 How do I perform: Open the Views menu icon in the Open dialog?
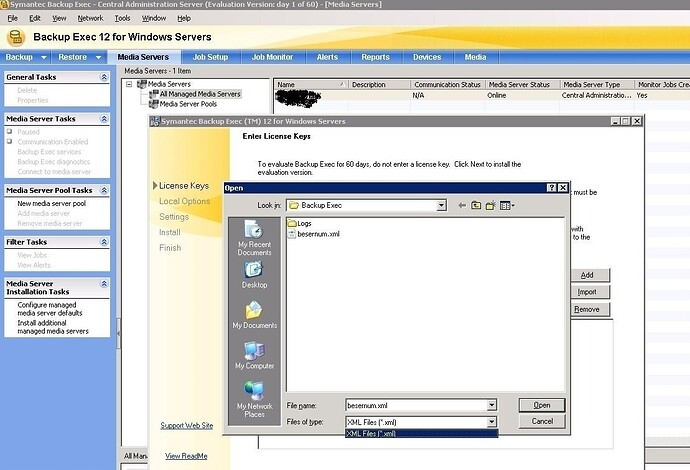click(507, 206)
